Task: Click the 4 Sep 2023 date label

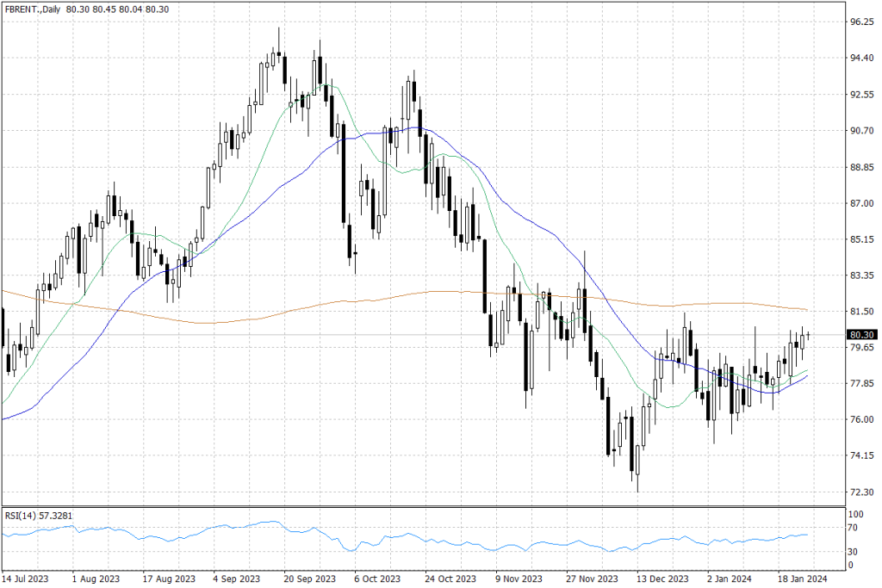Action: [x=236, y=579]
